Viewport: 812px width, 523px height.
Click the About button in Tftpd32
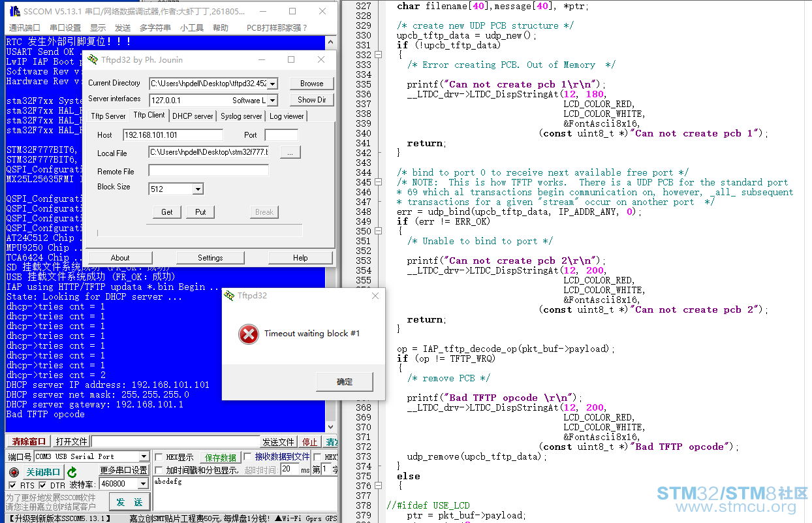[x=120, y=258]
